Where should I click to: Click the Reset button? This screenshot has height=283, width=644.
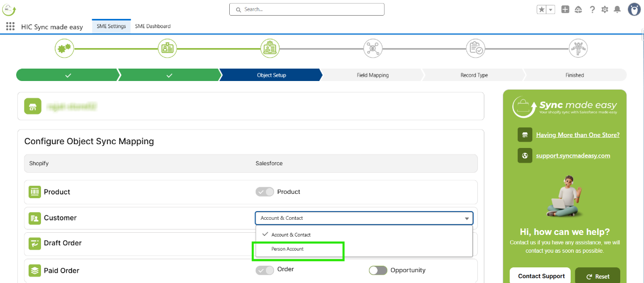(598, 277)
